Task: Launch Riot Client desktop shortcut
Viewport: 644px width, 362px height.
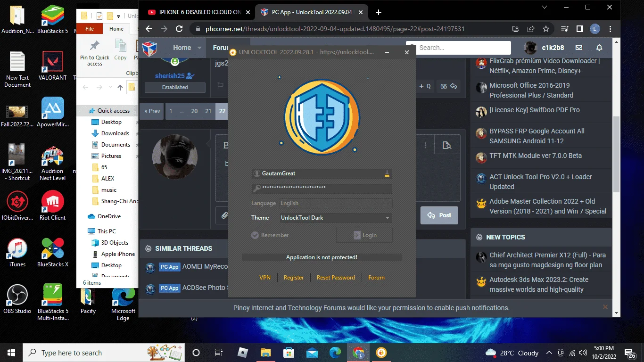Action: coord(53,206)
